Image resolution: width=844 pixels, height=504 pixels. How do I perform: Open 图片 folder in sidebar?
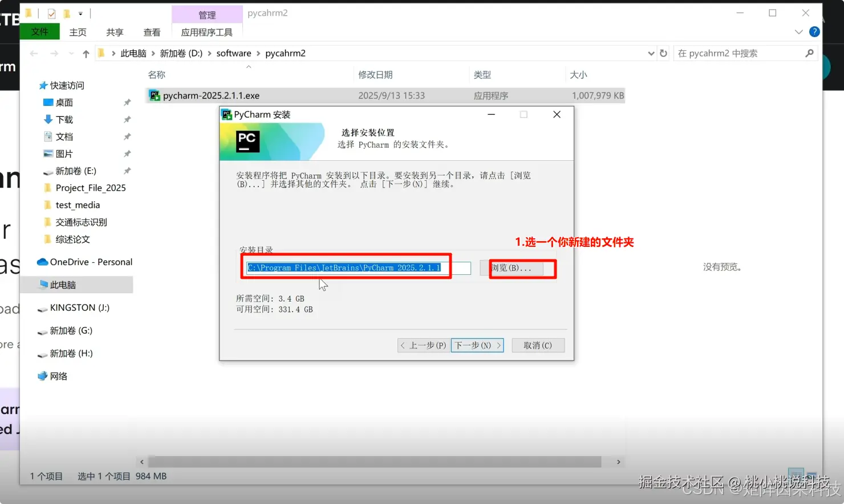click(64, 154)
